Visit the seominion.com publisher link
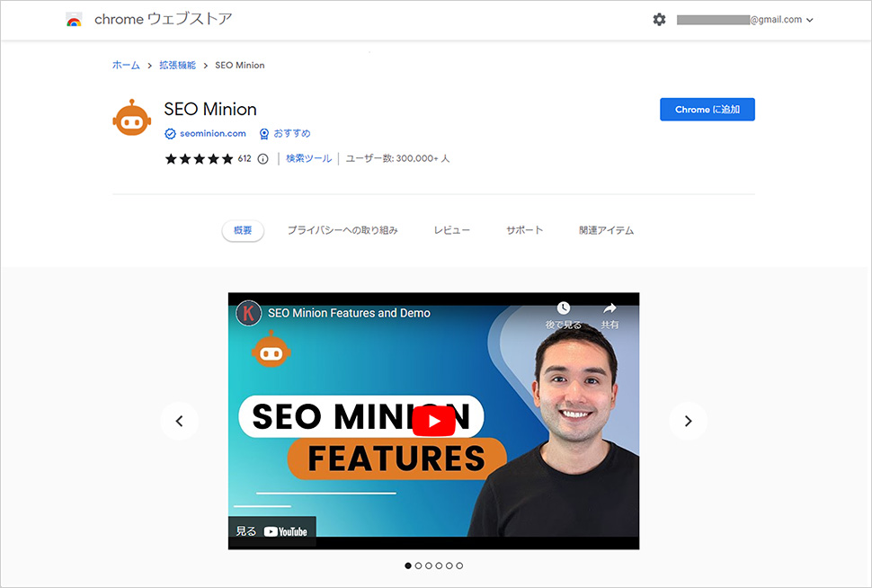872x588 pixels. [x=212, y=133]
